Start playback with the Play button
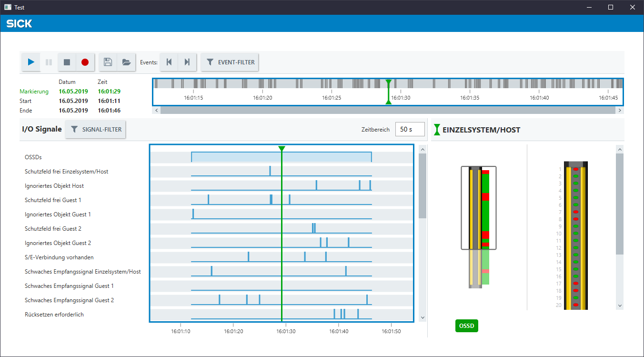644x357 pixels. 31,62
